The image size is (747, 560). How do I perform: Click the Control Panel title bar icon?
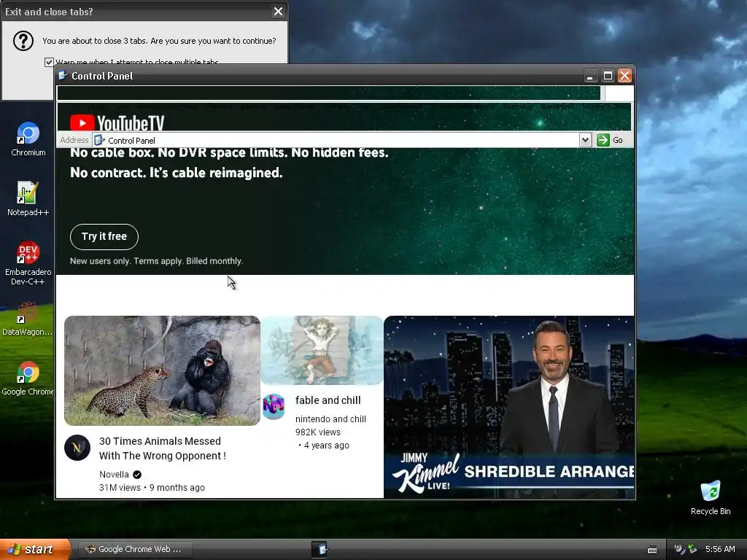click(63, 75)
